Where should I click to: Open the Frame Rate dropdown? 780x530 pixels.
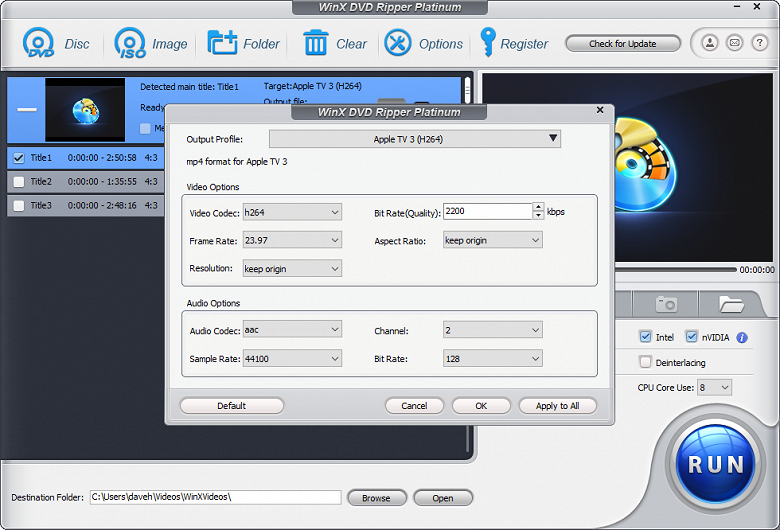[x=292, y=240]
